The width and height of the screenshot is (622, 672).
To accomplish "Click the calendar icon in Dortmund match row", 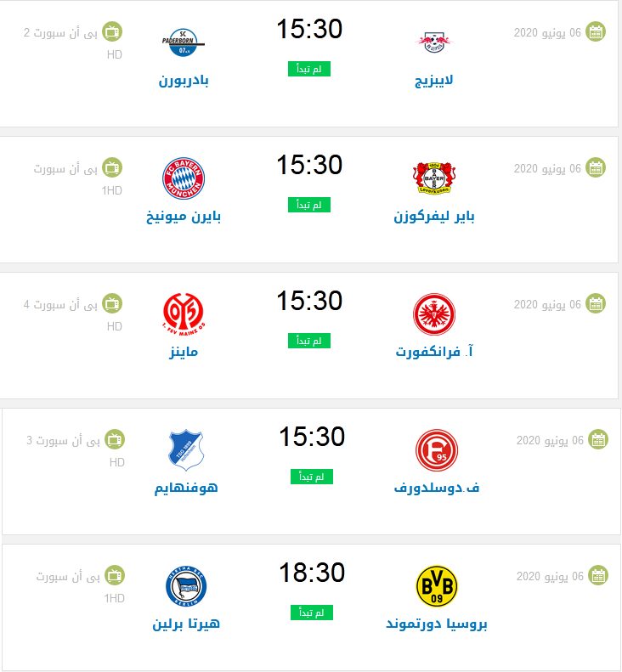I will click(599, 575).
